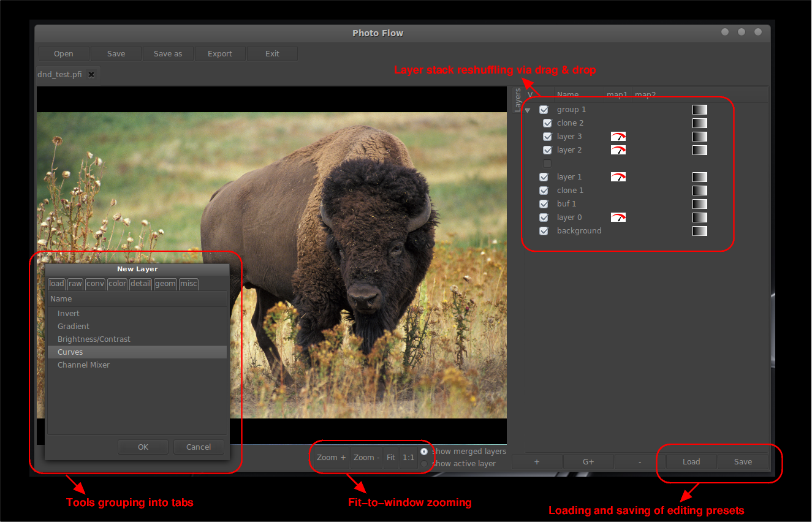Open the curves icon on layer 2
Viewport: 812px width, 522px height.
pyautogui.click(x=618, y=150)
